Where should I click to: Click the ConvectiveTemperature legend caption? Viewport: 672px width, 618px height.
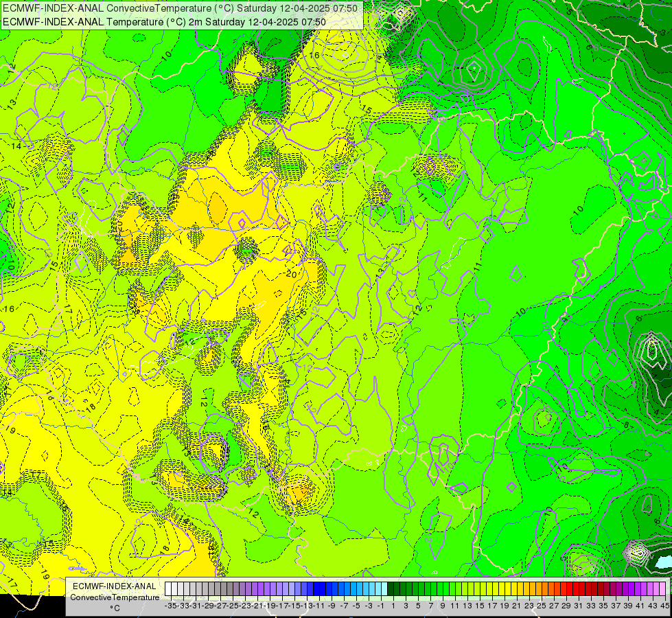click(115, 597)
